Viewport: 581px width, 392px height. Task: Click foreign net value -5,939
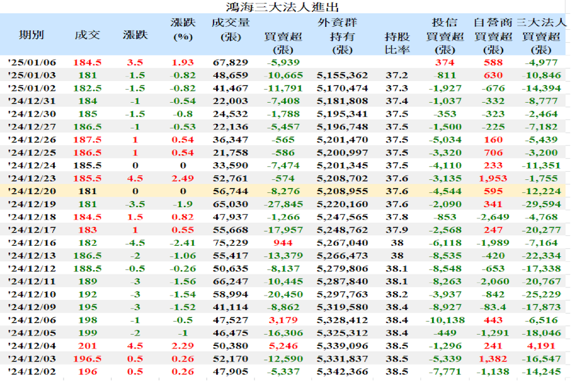(283, 63)
